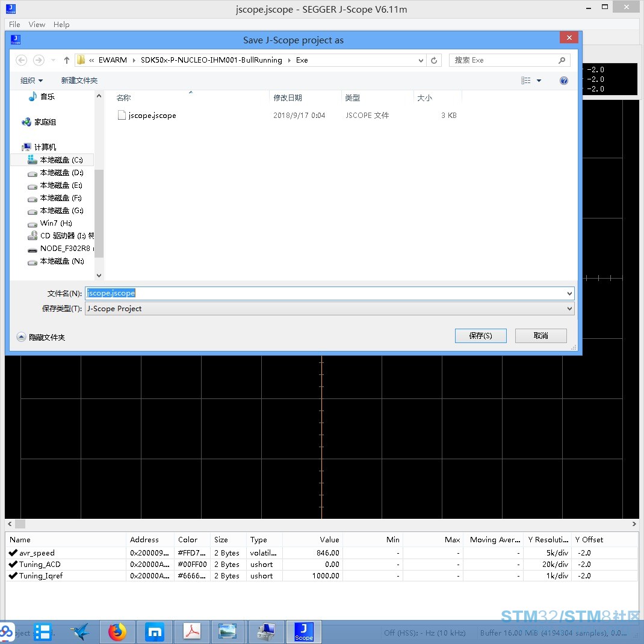Toggle the avr_speed channel checkmark
This screenshot has width=644, height=644.
pyautogui.click(x=13, y=553)
